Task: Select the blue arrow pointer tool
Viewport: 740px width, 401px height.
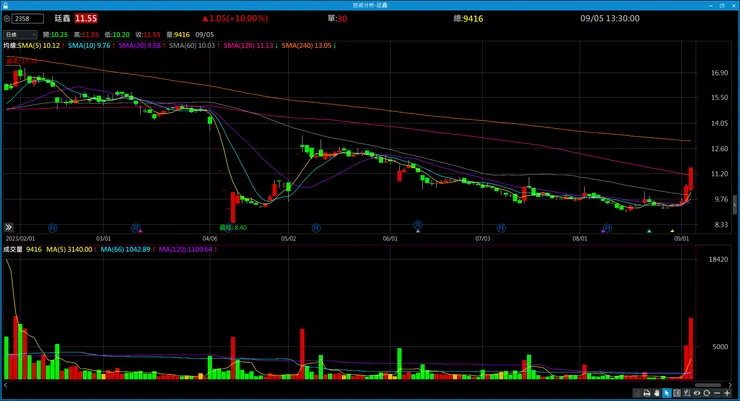Action: (667, 393)
